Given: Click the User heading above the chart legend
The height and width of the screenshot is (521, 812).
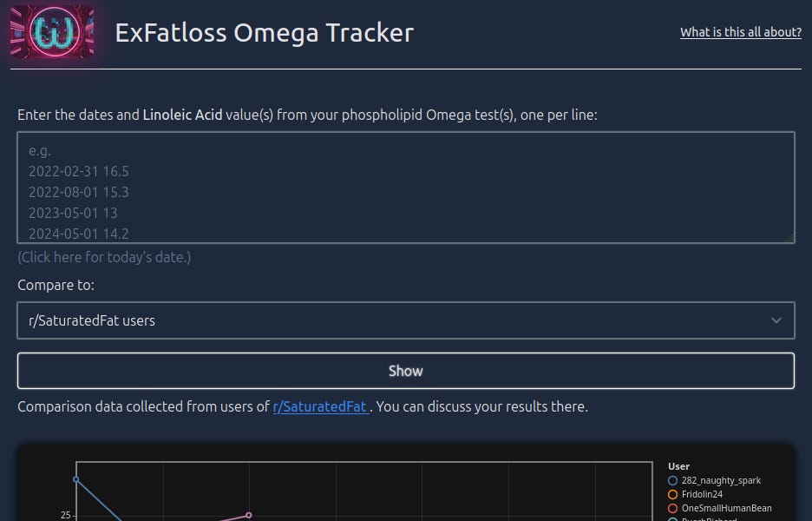Looking at the screenshot, I should pos(678,466).
